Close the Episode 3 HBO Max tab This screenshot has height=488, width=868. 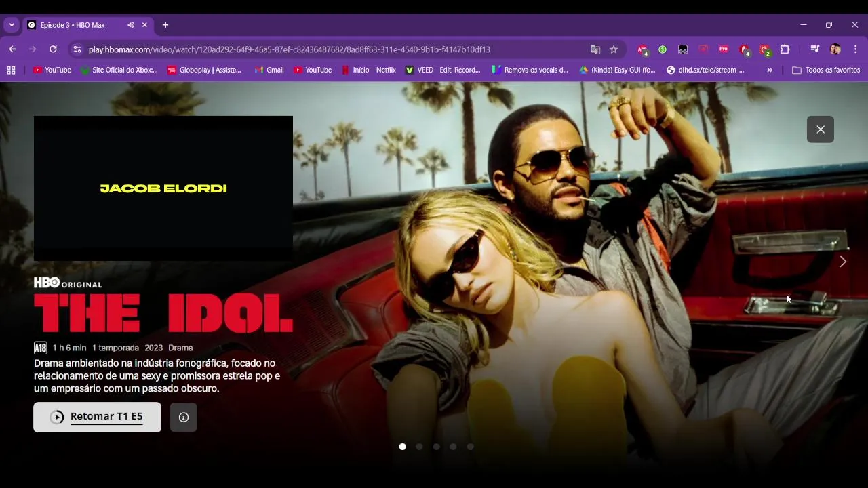coord(144,25)
